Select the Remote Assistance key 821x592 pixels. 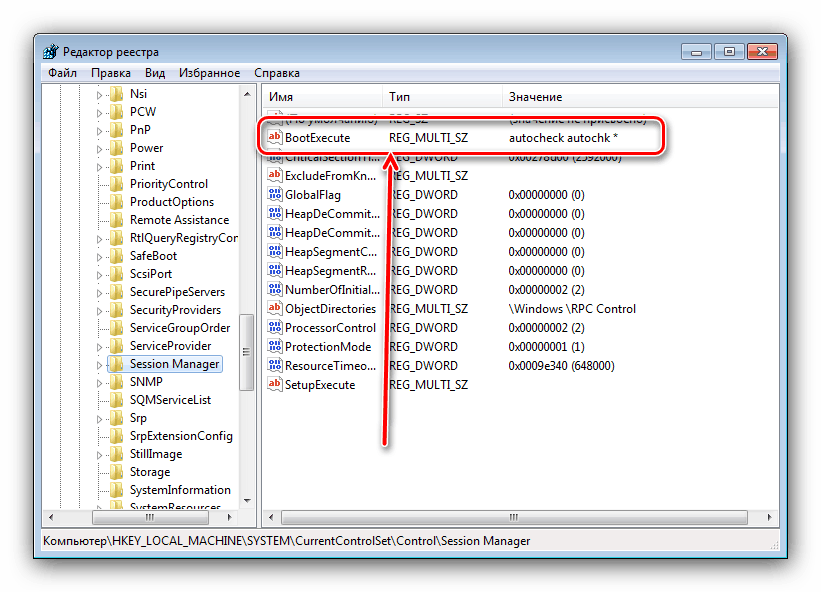(x=179, y=220)
